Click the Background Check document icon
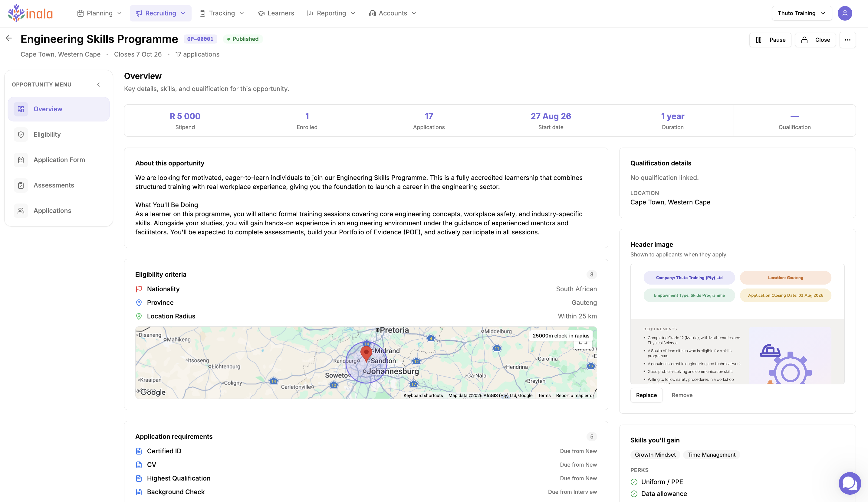The width and height of the screenshot is (868, 502). click(139, 492)
